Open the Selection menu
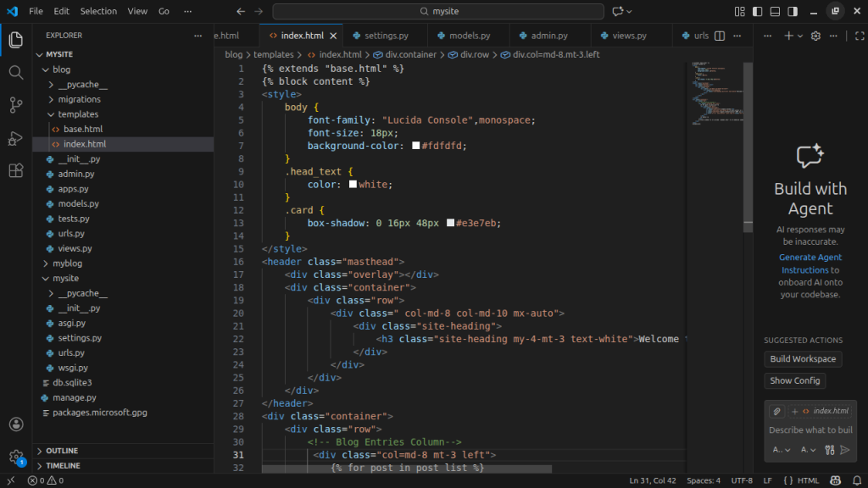Viewport: 868px width, 488px height. click(x=98, y=12)
